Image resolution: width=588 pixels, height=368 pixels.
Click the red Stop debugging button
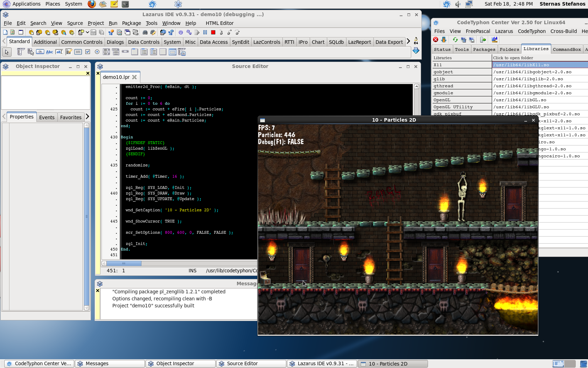coord(213,32)
